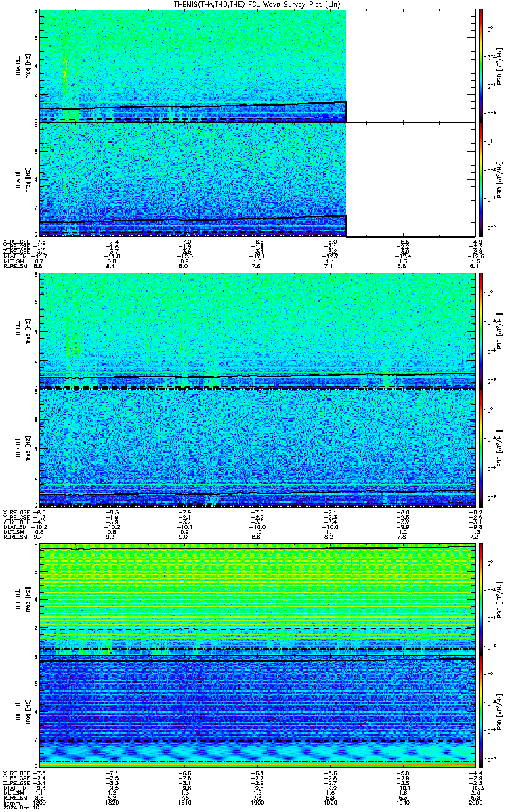Click the blank data gap in THA BL panel

coord(410,66)
